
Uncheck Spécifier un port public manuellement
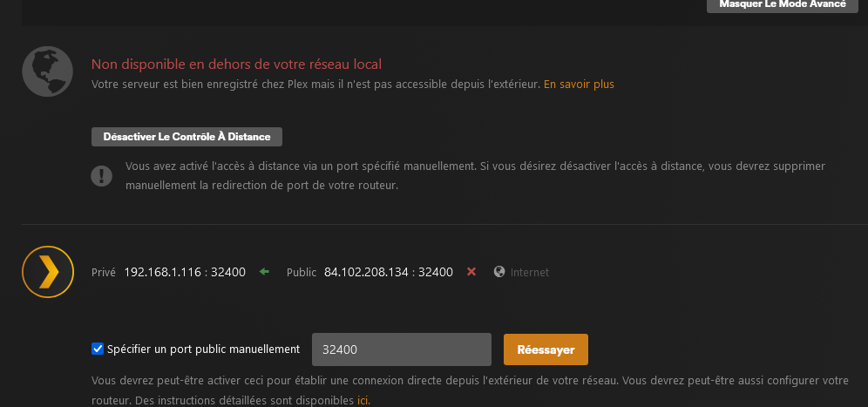click(x=98, y=349)
